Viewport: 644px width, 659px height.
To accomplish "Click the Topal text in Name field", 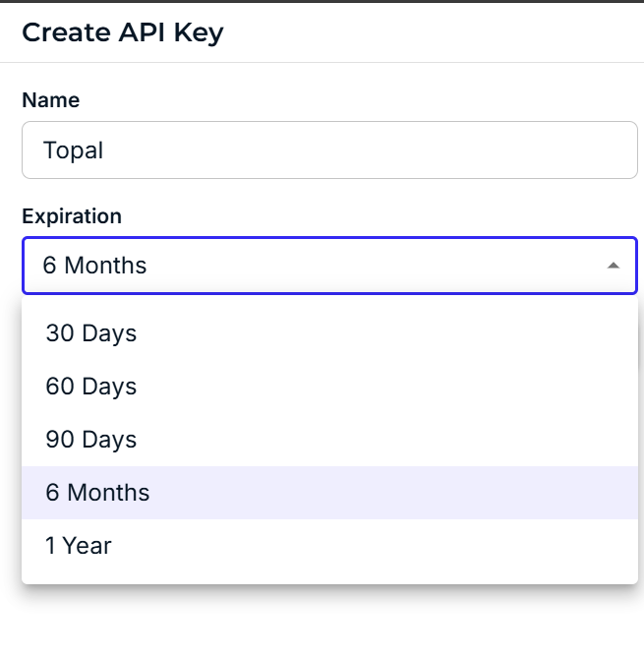I will (74, 150).
